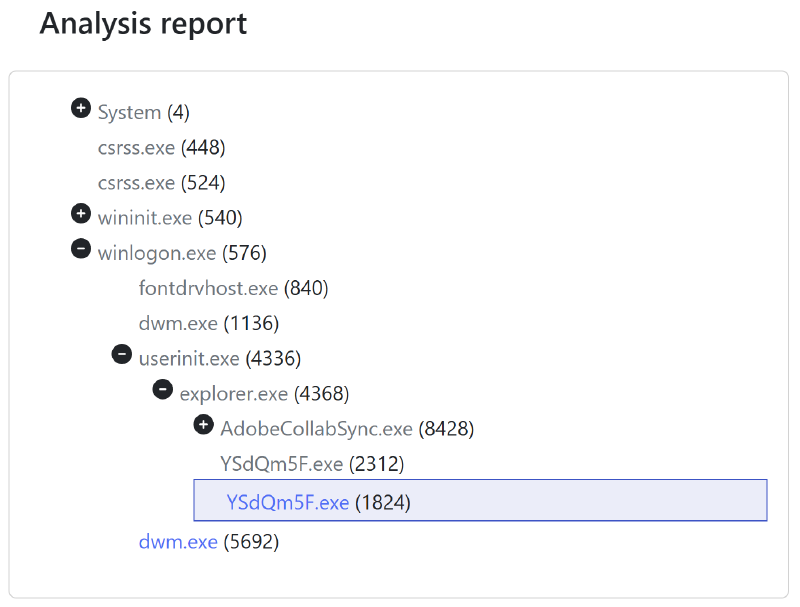Click wininit.exe process name

(145, 218)
